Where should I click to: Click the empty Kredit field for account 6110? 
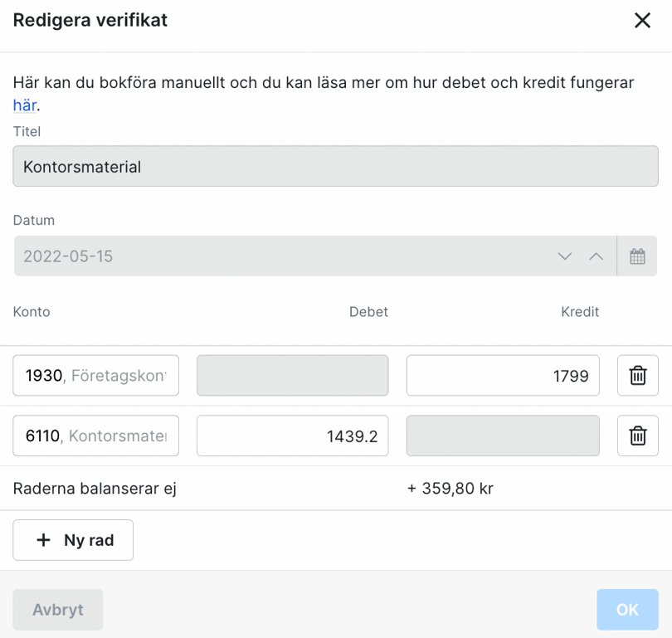(x=502, y=436)
